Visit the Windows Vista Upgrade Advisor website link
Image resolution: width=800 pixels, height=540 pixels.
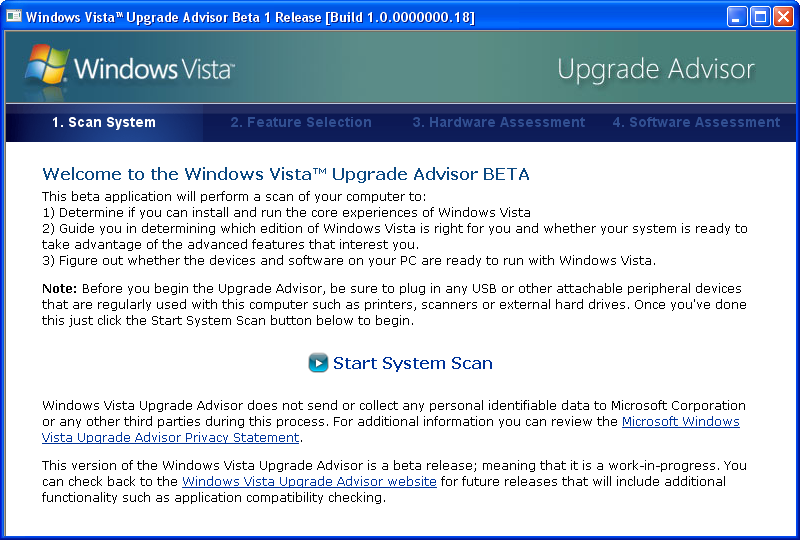[x=309, y=481]
